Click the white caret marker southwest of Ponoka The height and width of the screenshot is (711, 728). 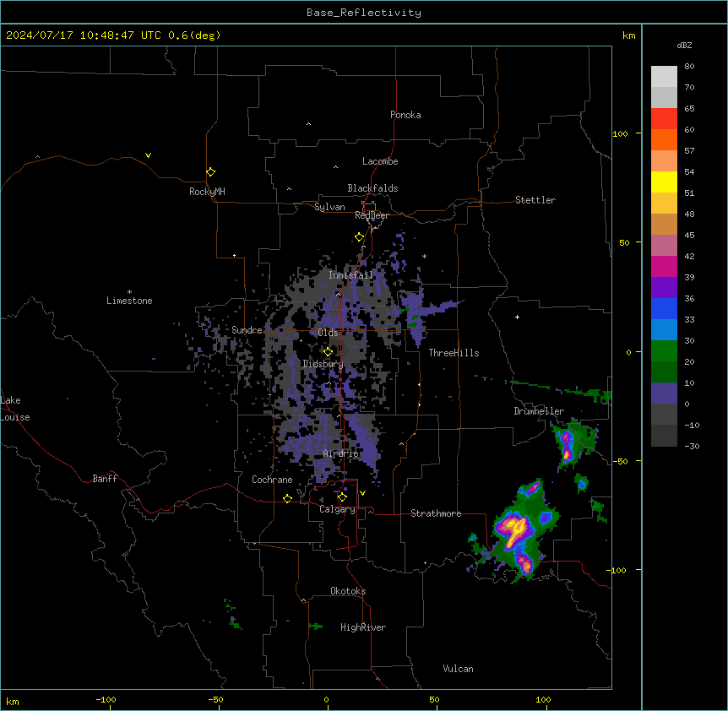coord(308,124)
